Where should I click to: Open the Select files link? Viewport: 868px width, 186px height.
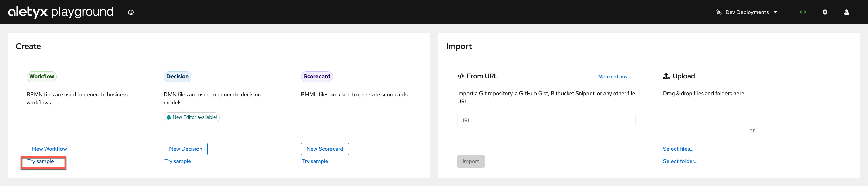(x=678, y=149)
